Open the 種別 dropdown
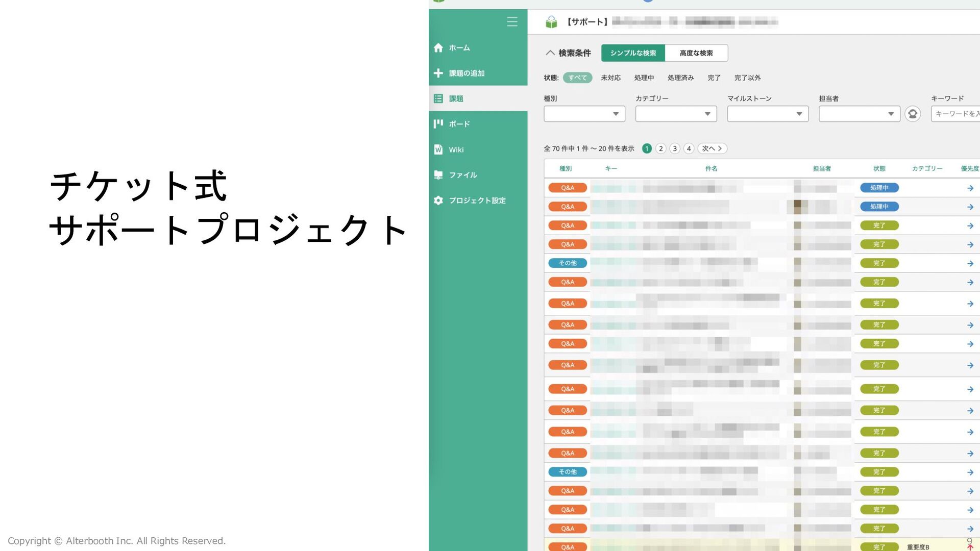This screenshot has height=551, width=980. (x=584, y=114)
